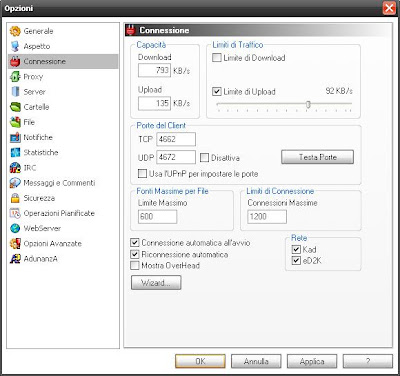Viewport: 400px width, 376px height.
Task: Click the Connessione plug icon in sidebar
Action: 15,62
